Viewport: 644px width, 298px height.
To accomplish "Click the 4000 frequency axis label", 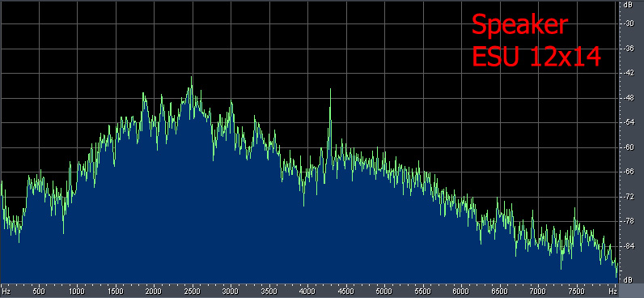I will pyautogui.click(x=307, y=292).
